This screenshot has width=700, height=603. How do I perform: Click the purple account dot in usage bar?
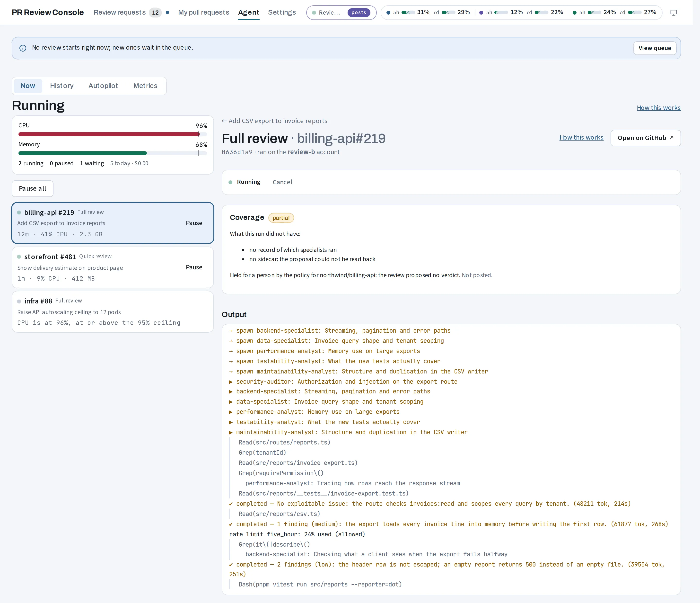click(x=481, y=12)
